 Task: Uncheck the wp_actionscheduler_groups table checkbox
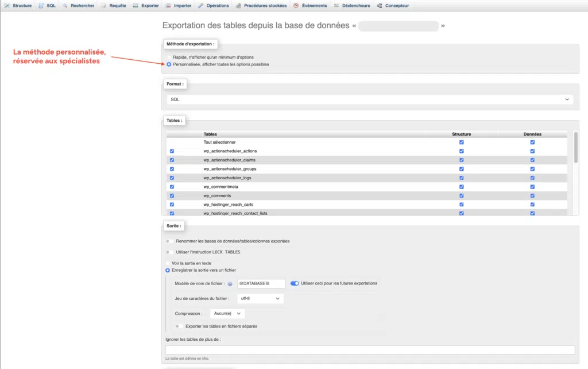pos(172,169)
